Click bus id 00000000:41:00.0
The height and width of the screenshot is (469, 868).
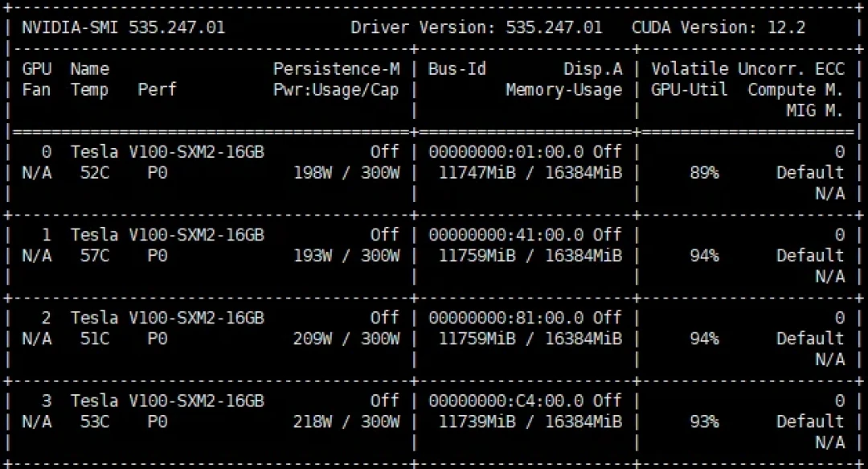(x=506, y=235)
